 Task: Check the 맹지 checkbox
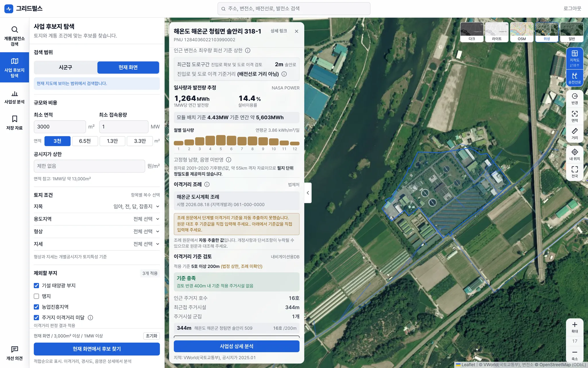(36, 296)
